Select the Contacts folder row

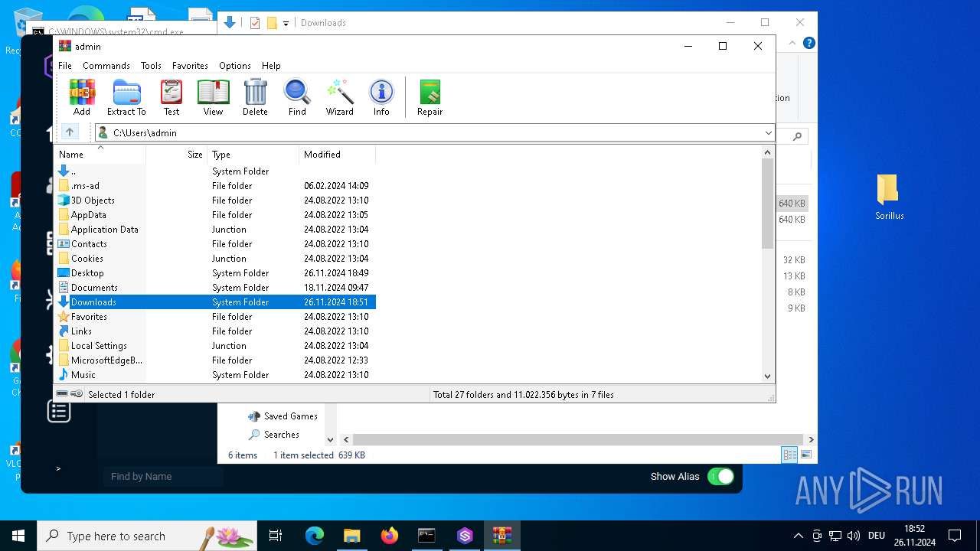click(215, 244)
